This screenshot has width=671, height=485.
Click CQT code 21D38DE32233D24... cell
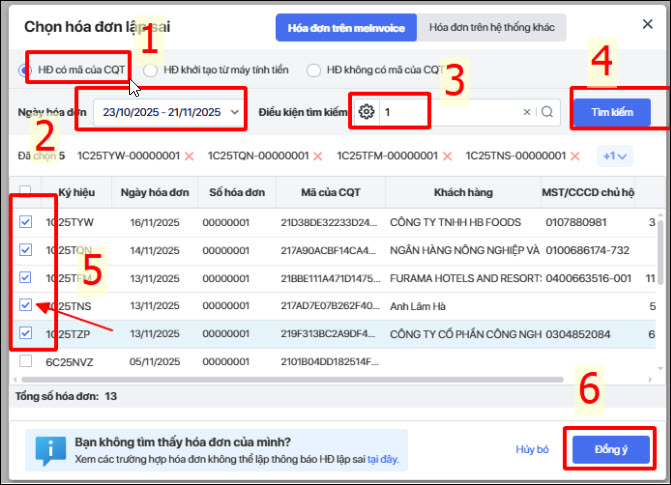329,222
